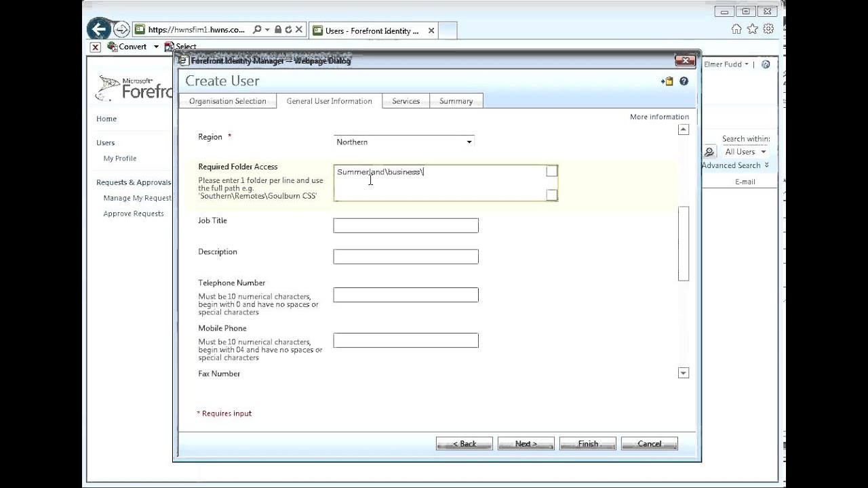Viewport: 868px width, 488px height.
Task: Open help icon in Create User dialog
Action: (x=684, y=81)
